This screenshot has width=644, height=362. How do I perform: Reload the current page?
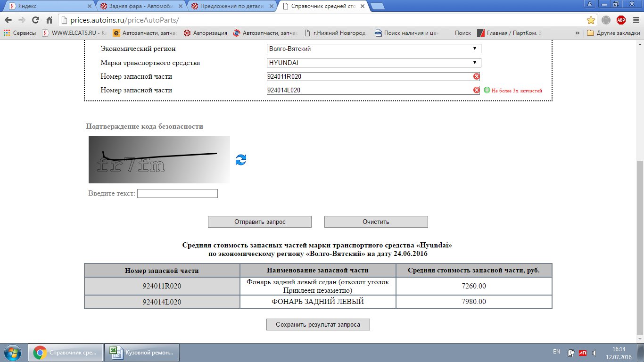coord(35,20)
